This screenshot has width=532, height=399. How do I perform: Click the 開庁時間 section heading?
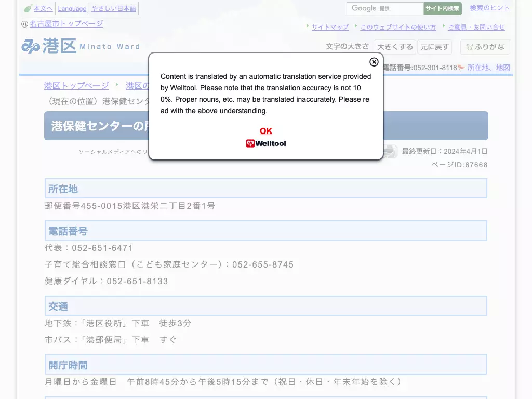pyautogui.click(x=266, y=364)
